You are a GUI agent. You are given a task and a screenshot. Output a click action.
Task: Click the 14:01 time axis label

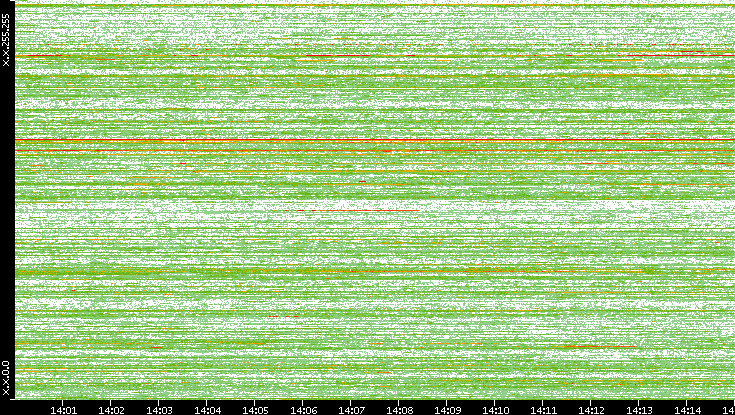tap(63, 410)
